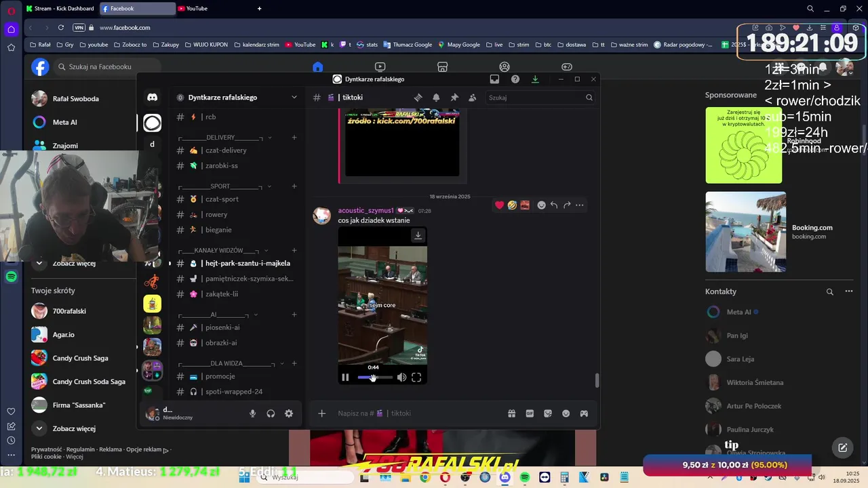
Task: Click Prywatność footer link
Action: coord(46,449)
